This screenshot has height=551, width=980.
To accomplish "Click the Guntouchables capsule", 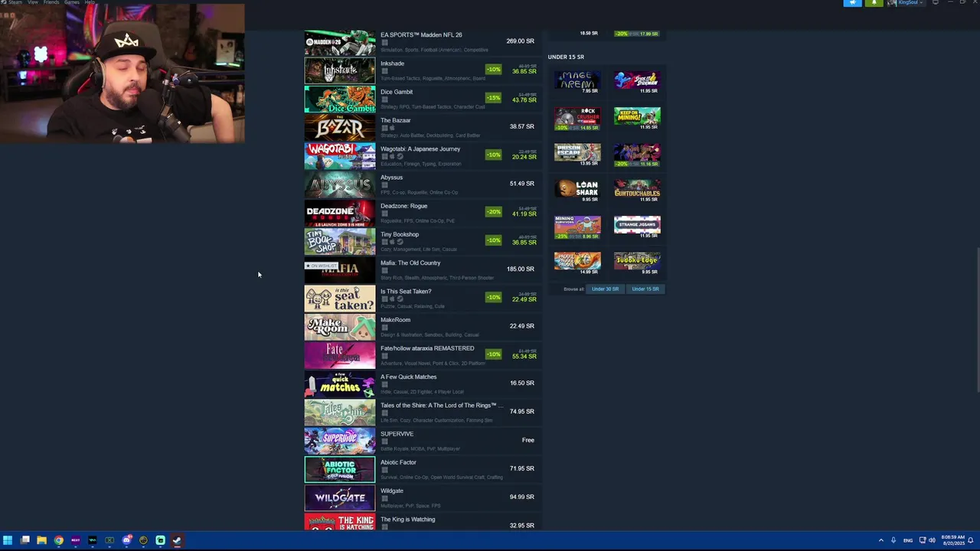I will coord(637,191).
